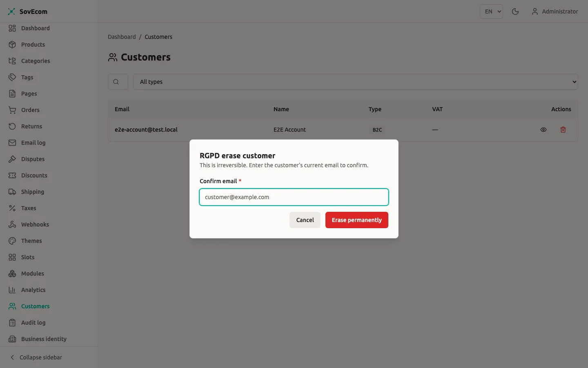The image size is (588, 368).
Task: Collapse the sidebar
Action: (49, 357)
